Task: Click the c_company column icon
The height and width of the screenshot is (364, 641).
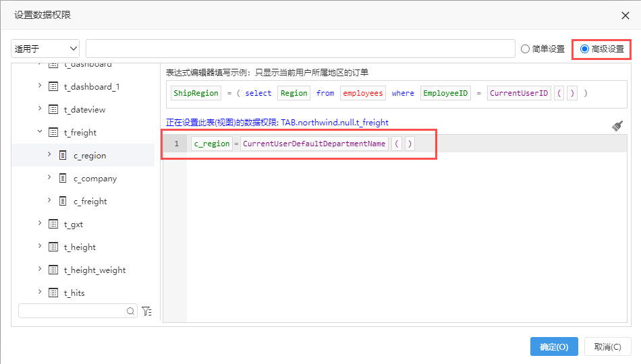Action: (63, 178)
